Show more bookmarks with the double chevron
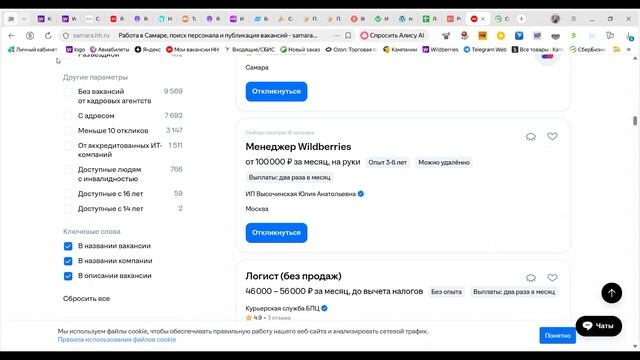The width and height of the screenshot is (640, 360). coord(629,49)
